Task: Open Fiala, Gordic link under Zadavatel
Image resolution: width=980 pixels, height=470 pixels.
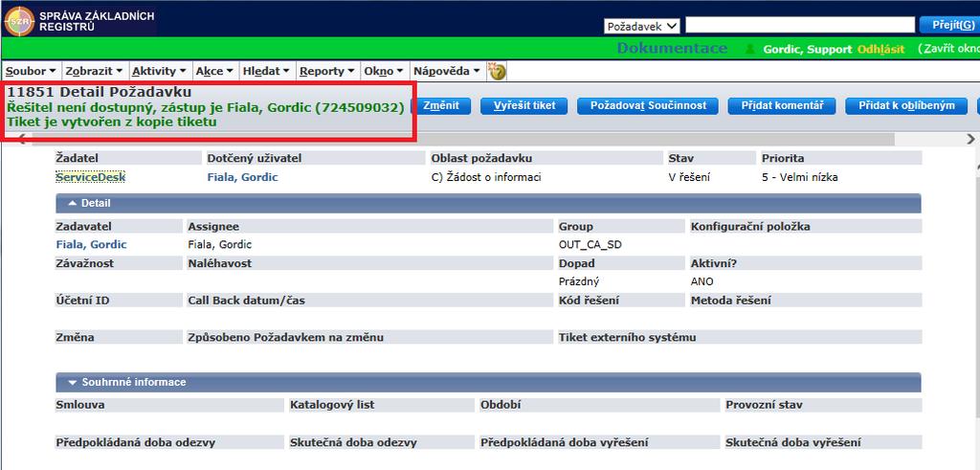Action: point(91,244)
